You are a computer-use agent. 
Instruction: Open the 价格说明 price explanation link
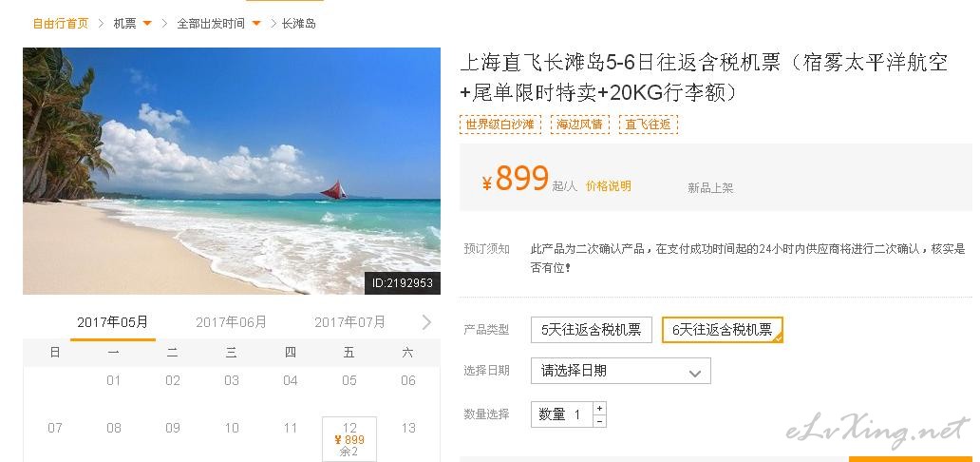point(608,186)
